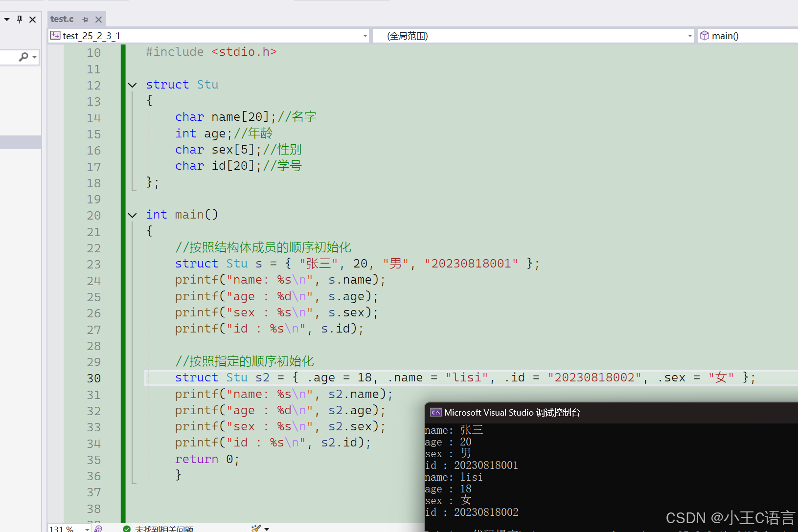Click the search magnifier icon in side panel
798x532 pixels.
23,57
